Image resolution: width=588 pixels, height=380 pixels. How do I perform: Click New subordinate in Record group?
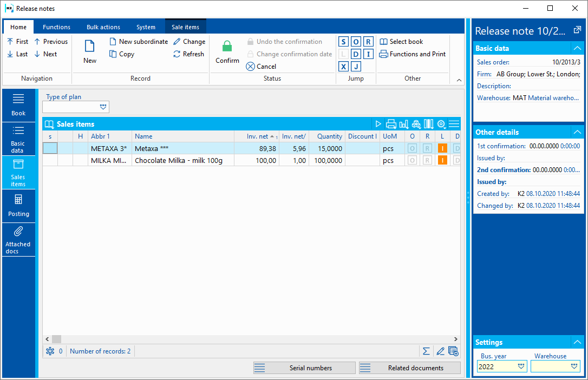139,42
